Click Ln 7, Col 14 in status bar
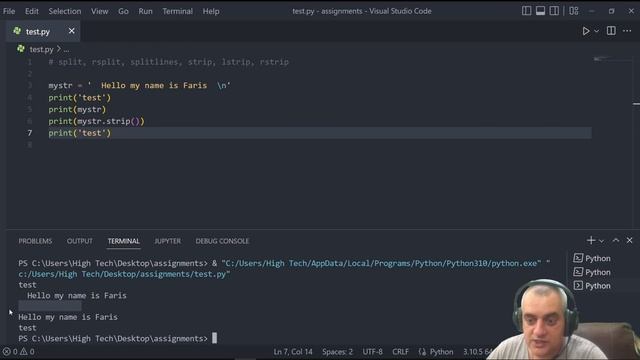The height and width of the screenshot is (360, 640). (x=293, y=351)
